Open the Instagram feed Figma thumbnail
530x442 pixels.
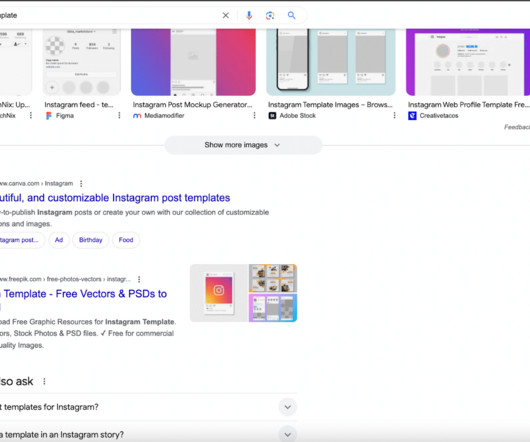81,62
